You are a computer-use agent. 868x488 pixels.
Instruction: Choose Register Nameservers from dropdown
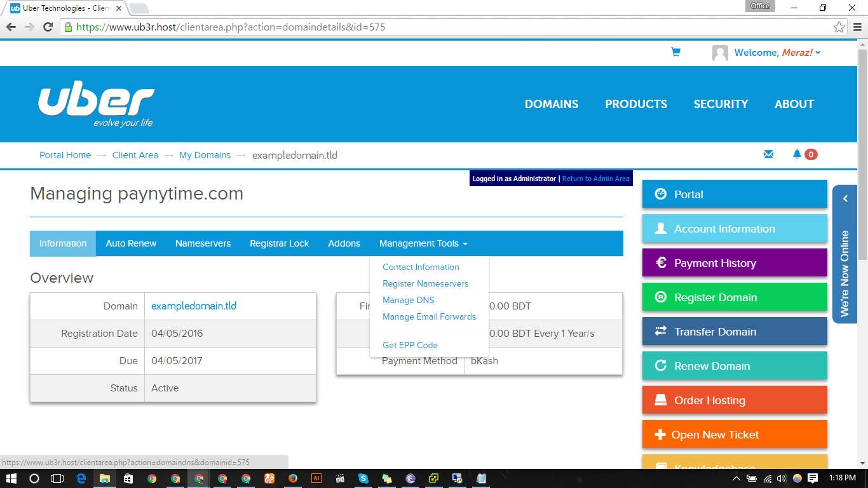point(426,283)
